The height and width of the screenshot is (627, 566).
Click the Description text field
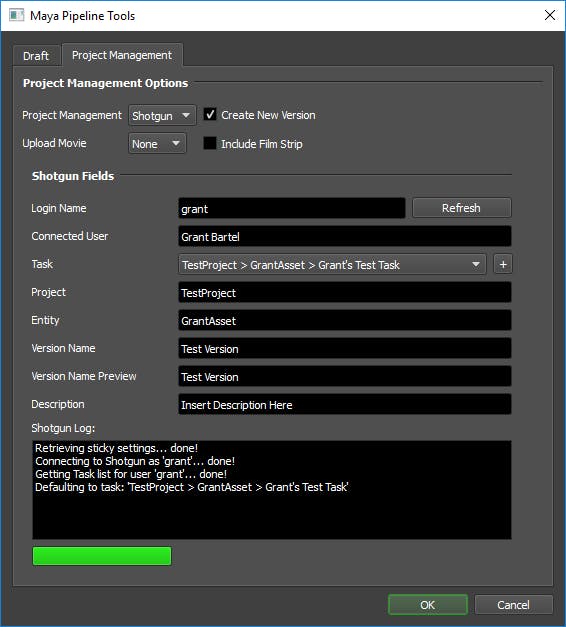[345, 404]
